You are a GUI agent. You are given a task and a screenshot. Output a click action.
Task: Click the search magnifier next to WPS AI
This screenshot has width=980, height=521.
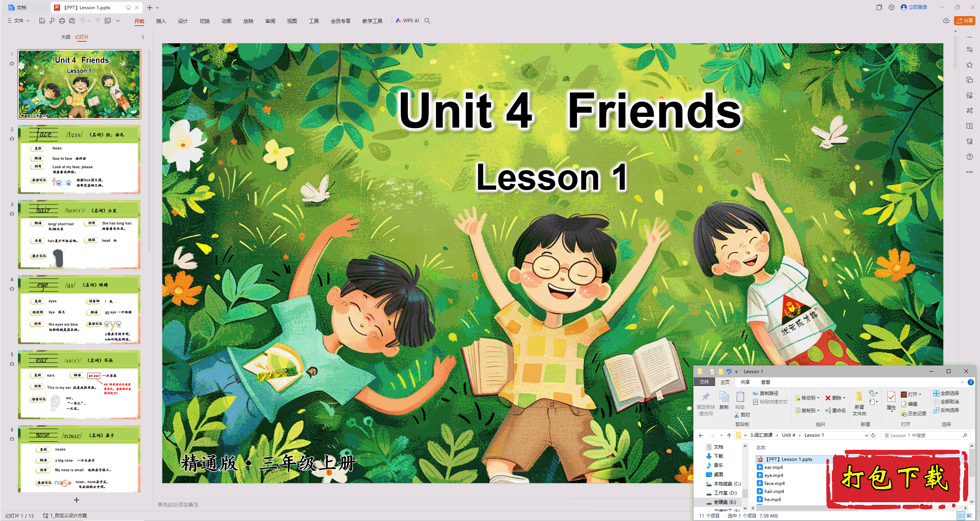pyautogui.click(x=428, y=21)
